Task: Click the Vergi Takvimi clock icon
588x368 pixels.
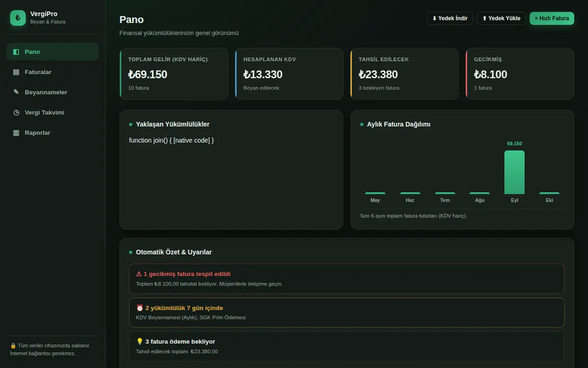Action: click(16, 112)
